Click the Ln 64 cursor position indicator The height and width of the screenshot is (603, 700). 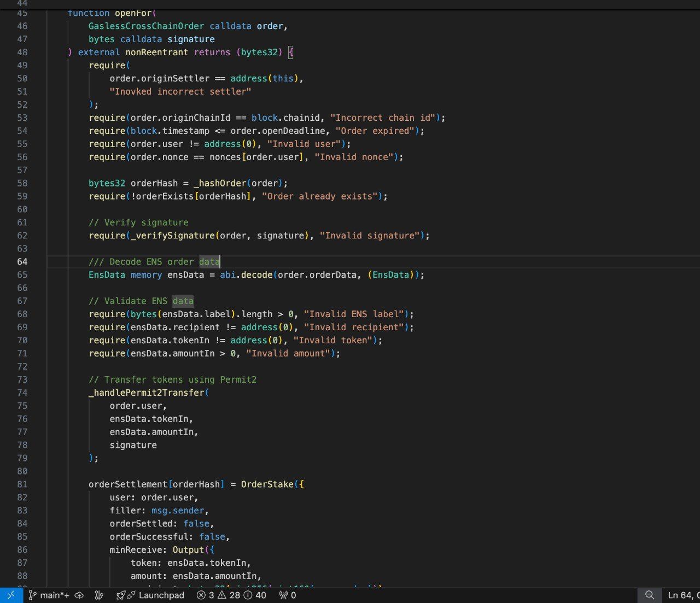[683, 595]
